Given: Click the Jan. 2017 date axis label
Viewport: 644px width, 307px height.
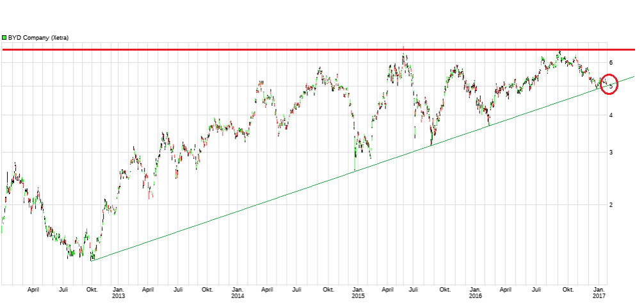Looking at the screenshot, I should point(599,293).
